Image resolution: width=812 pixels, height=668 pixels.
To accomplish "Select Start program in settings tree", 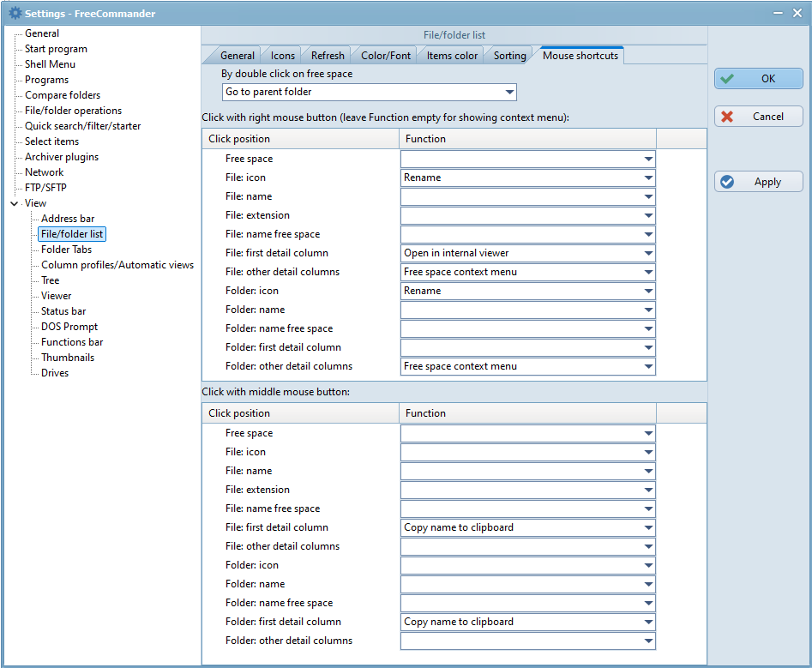I will click(56, 49).
